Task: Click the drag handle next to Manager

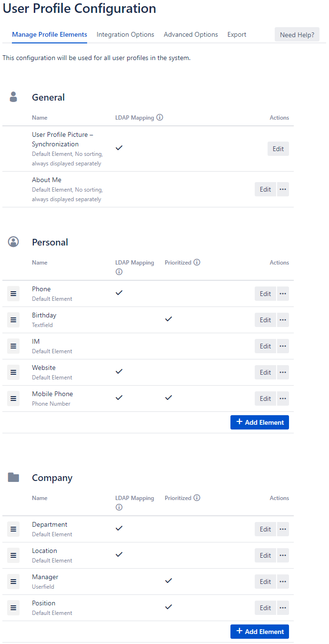Action: 13,582
